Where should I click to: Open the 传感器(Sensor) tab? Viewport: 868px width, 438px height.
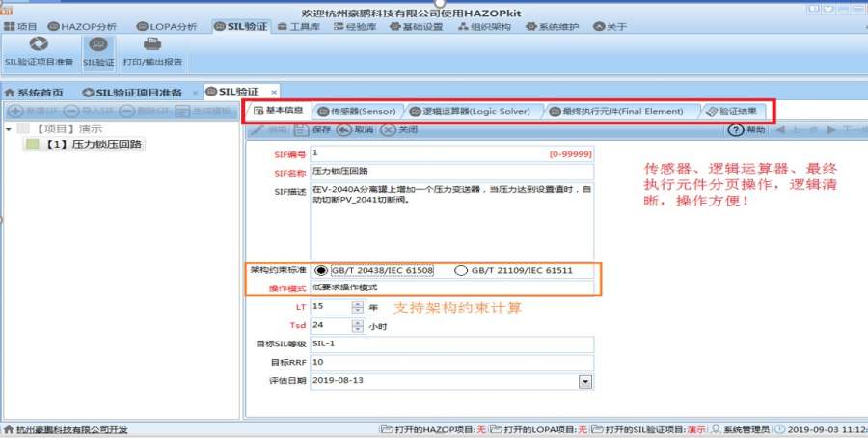click(x=357, y=111)
